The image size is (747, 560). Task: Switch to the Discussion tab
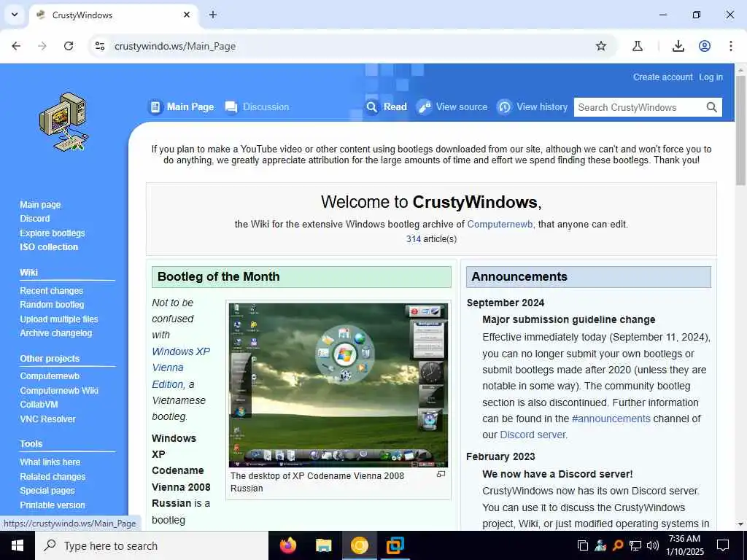point(257,107)
